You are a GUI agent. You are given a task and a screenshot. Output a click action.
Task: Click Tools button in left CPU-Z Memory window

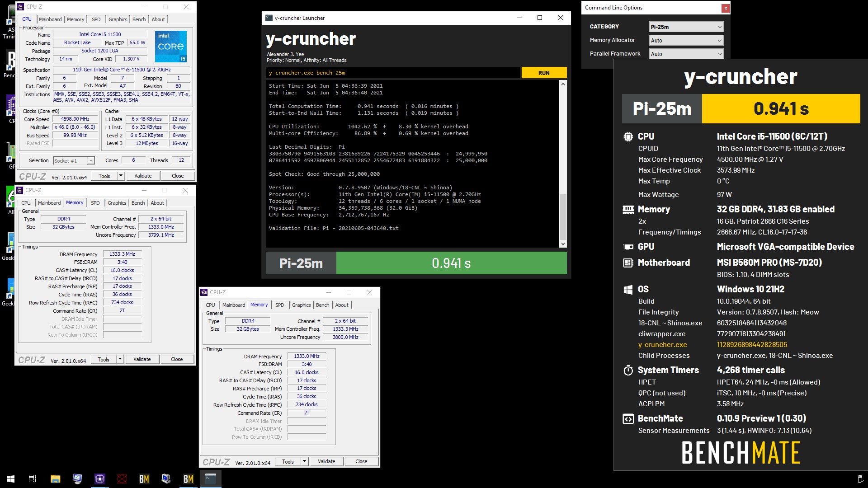pos(104,359)
